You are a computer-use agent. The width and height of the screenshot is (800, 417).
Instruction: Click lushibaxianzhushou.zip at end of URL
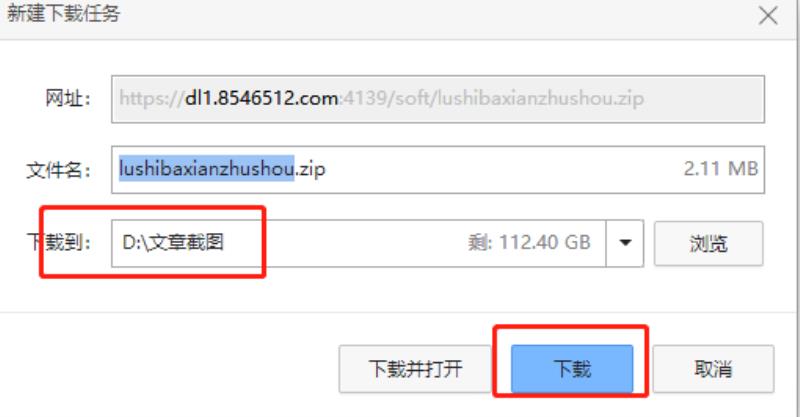point(540,99)
